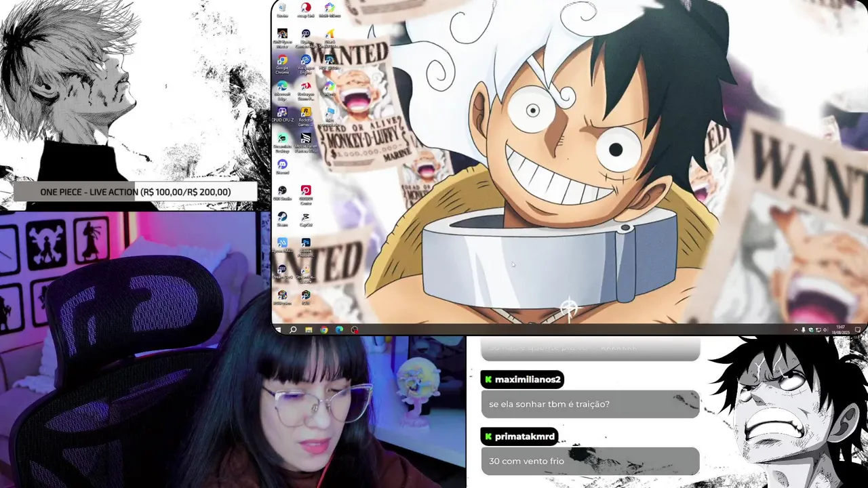Open the Discord desktop shortcut
Image resolution: width=868 pixels, height=488 pixels.
[282, 166]
